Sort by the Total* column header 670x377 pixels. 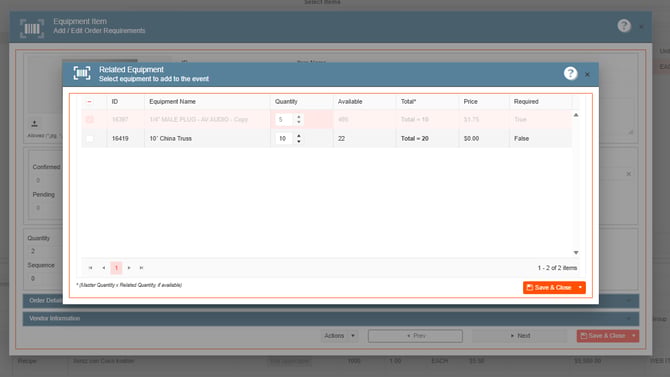click(x=408, y=102)
